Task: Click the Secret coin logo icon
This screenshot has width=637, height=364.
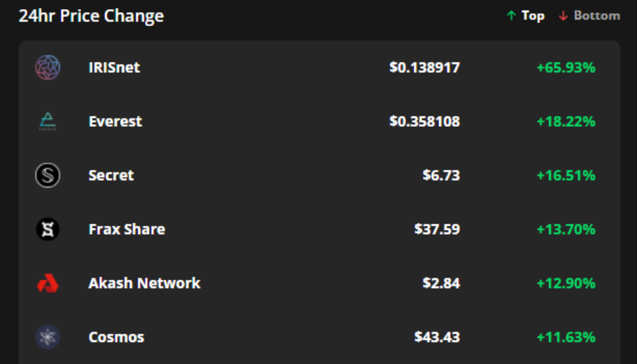Action: (x=47, y=175)
